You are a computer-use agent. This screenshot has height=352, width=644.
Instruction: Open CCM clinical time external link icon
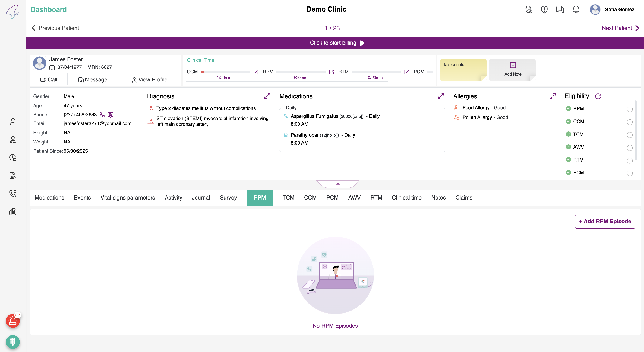pos(256,72)
